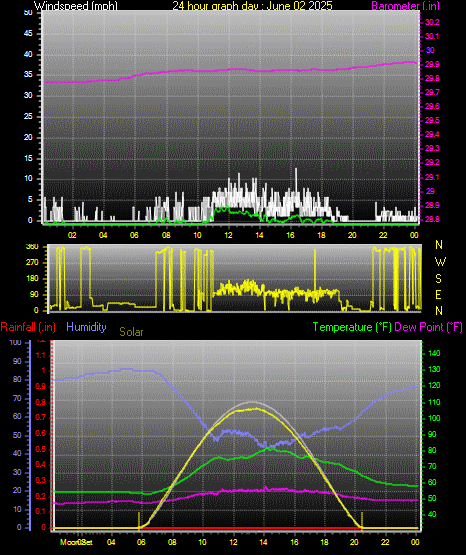Click the sunrise marker near 06 hour
This screenshot has height=555, width=466.
point(139,520)
